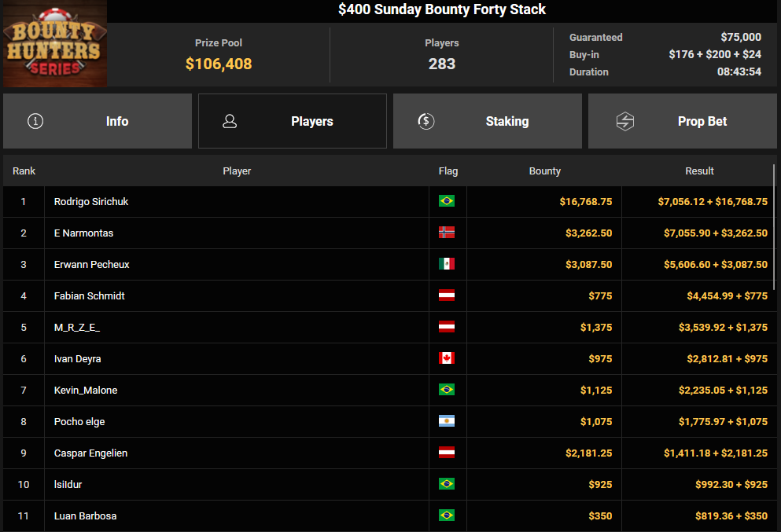Sort by the Result column header
Image resolution: width=781 pixels, height=532 pixels.
tap(699, 171)
